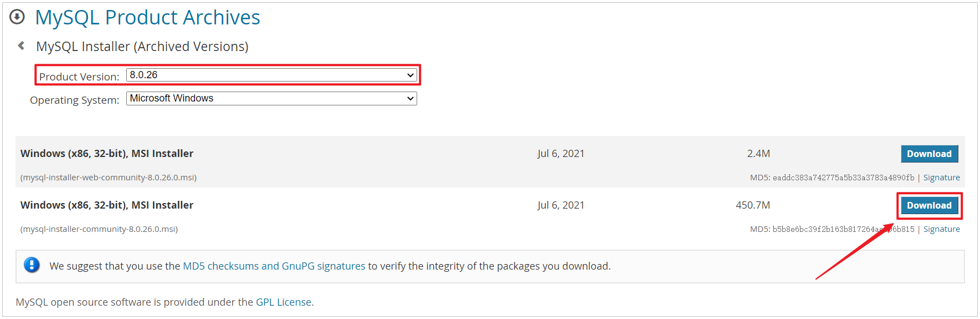
Task: Download the 2.4M web community installer
Action: click(929, 154)
